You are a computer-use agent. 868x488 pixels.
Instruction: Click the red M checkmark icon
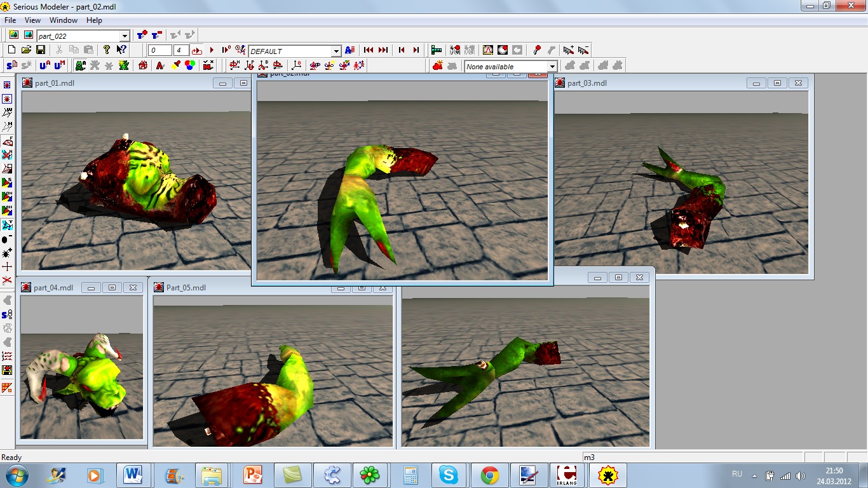pyautogui.click(x=208, y=65)
